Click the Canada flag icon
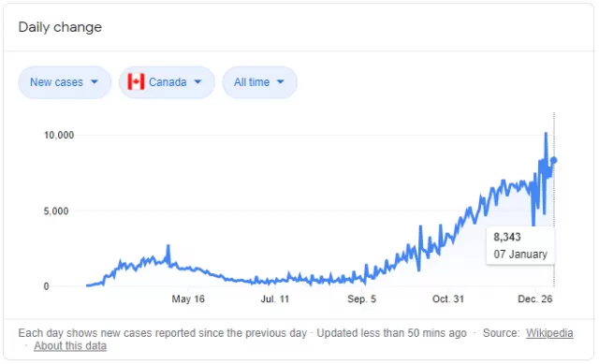The height and width of the screenshot is (364, 599). (x=136, y=81)
